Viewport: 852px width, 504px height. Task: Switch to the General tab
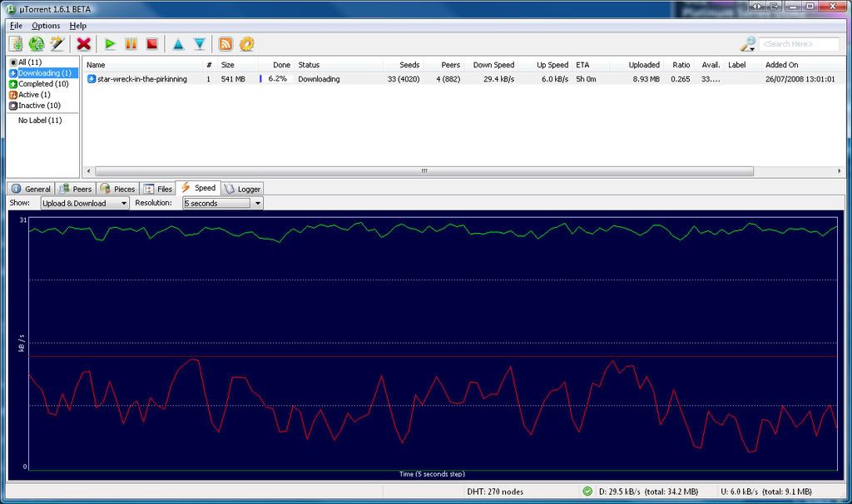coord(31,189)
